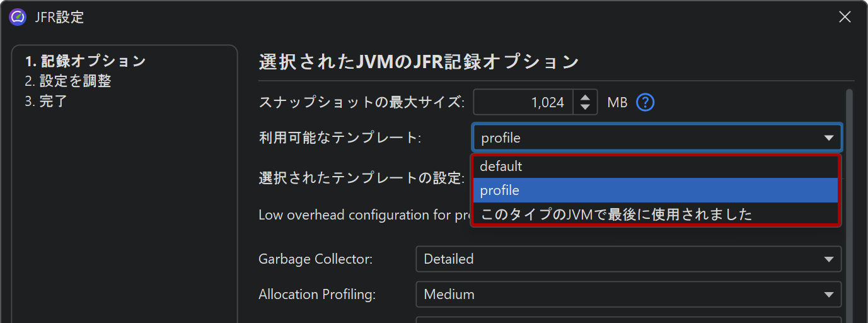The width and height of the screenshot is (868, 323).
Task: Click the label 利用可能なテンプレート:
Action: click(339, 138)
